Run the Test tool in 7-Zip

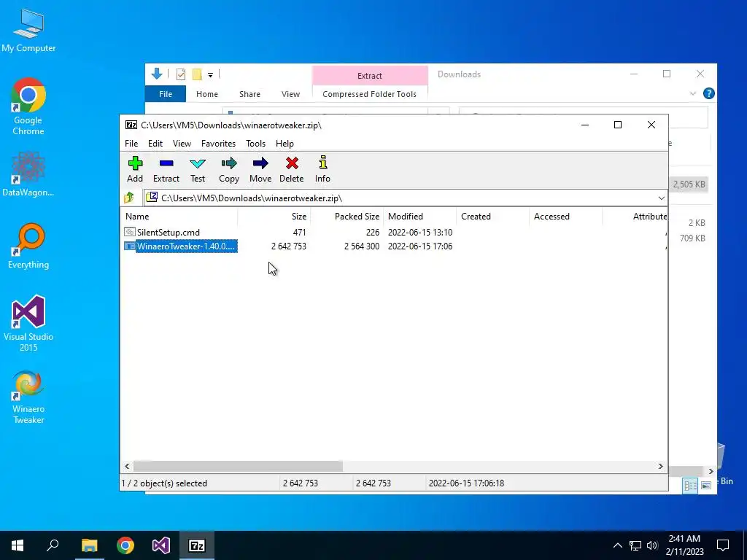(x=198, y=169)
